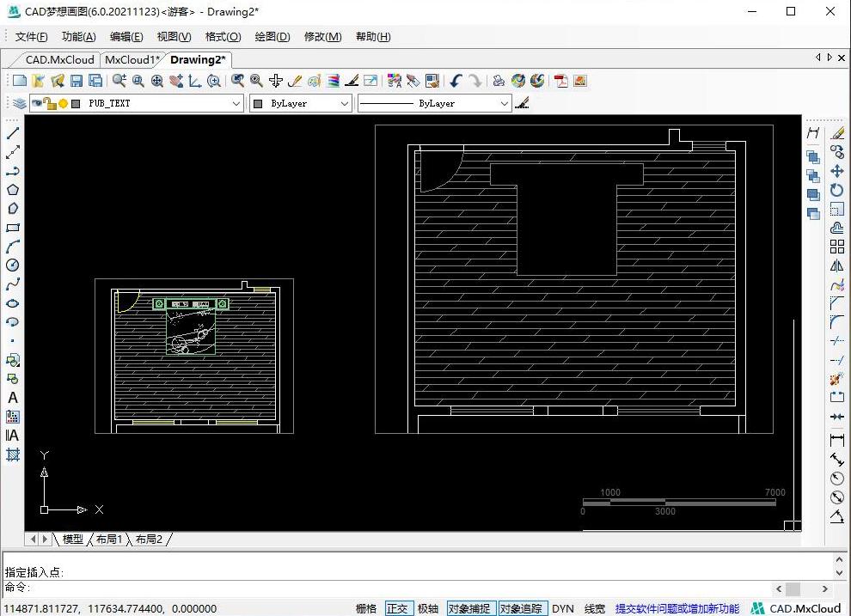Open the ByLayer linetype dropdown
Viewport: 851px width, 616px height.
coord(505,103)
